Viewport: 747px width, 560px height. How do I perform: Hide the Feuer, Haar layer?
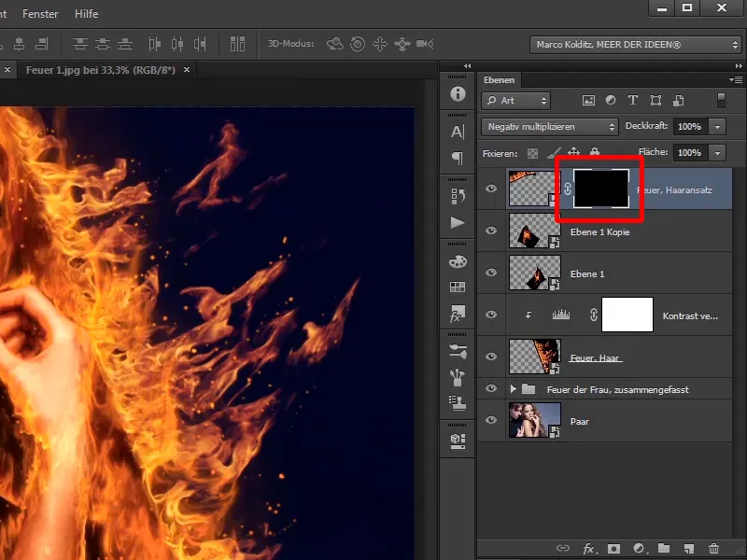tap(491, 357)
